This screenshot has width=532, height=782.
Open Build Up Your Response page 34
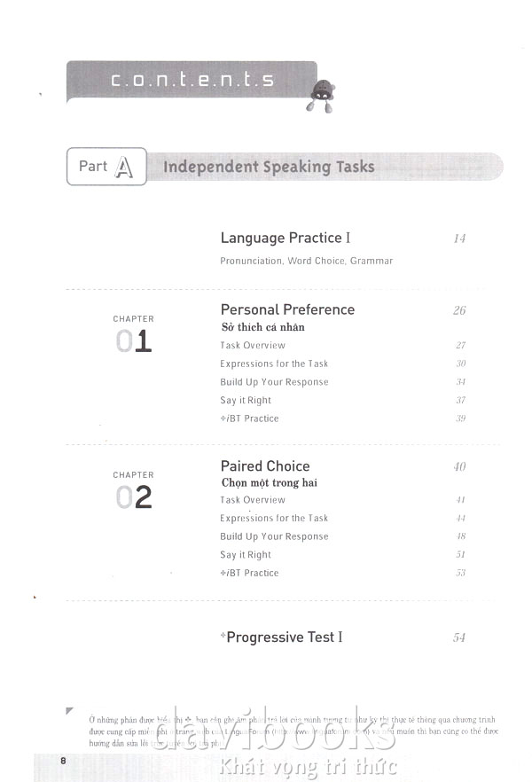coord(274,382)
